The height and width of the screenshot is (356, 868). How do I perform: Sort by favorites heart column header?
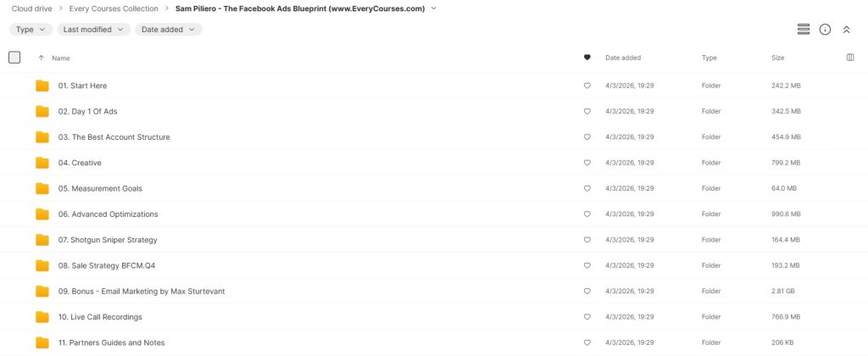point(587,58)
